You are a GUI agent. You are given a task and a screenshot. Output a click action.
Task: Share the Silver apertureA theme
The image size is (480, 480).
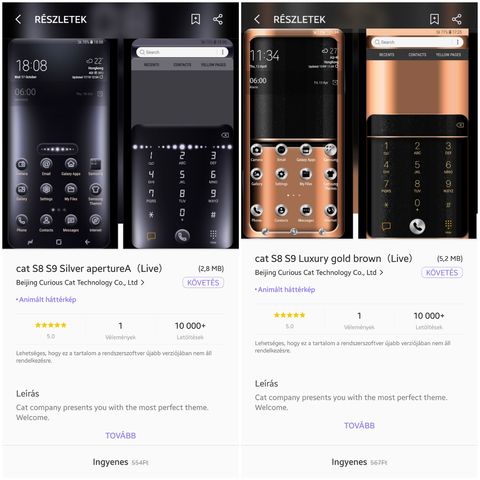coord(218,19)
